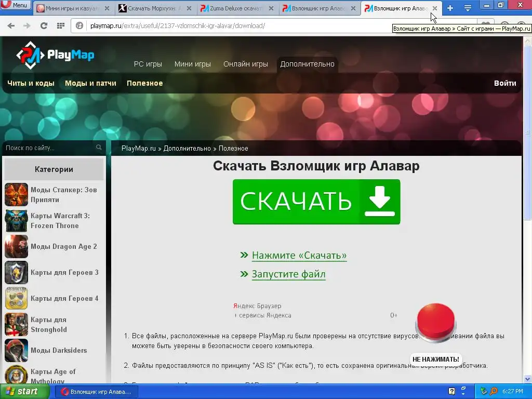This screenshot has height=399, width=532.
Task: Go back to previous page
Action: coord(11,25)
